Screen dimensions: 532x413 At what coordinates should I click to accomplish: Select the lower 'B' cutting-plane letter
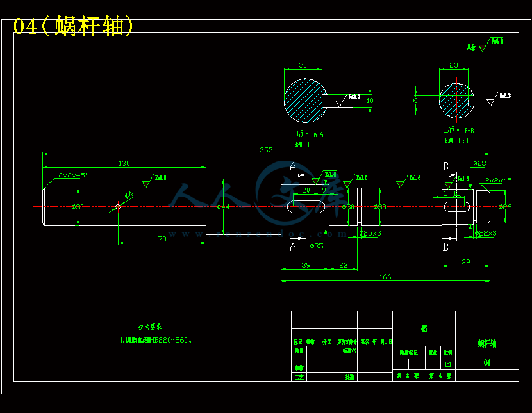click(x=445, y=247)
